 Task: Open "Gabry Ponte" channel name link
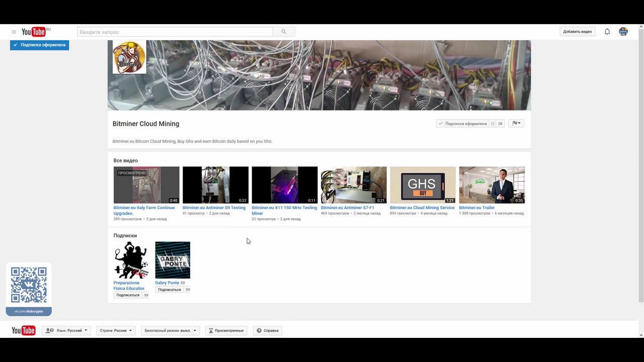tap(167, 283)
